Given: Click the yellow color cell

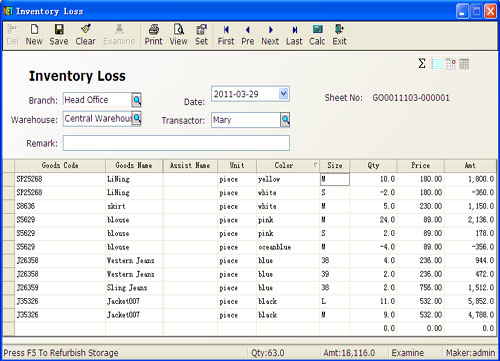Looking at the screenshot, I should [288, 179].
